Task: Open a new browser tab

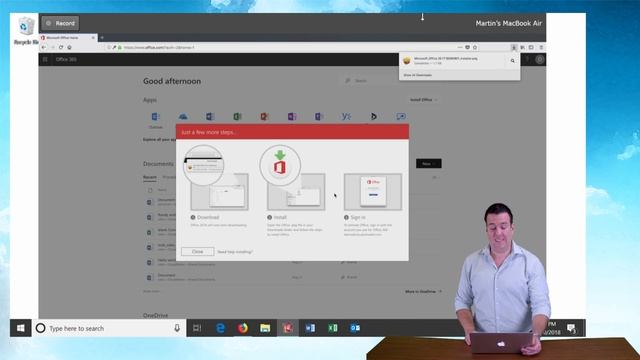Action: pos(102,38)
